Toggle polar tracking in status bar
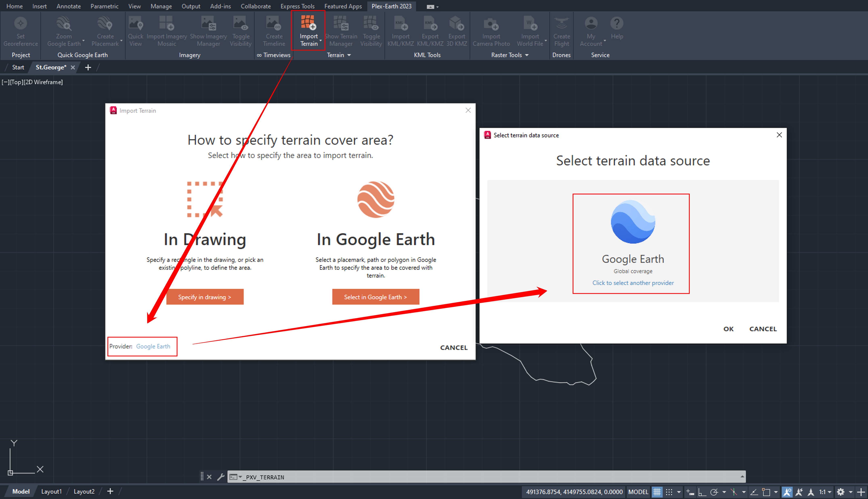 [x=714, y=492]
